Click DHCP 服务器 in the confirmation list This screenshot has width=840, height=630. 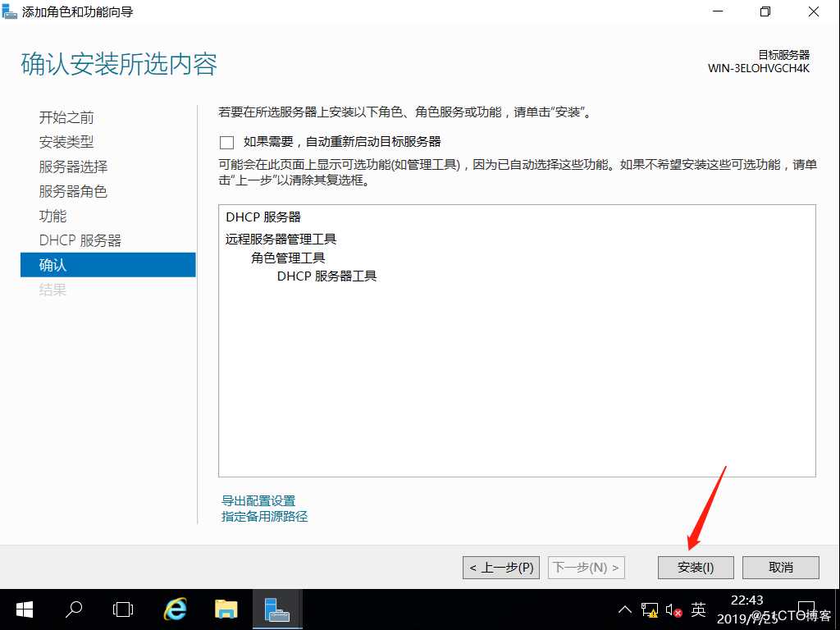point(263,217)
